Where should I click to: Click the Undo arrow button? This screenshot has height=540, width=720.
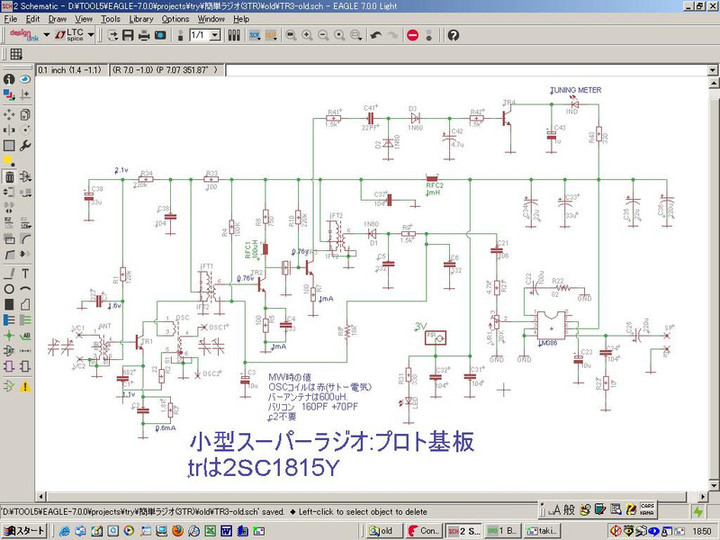coord(376,35)
